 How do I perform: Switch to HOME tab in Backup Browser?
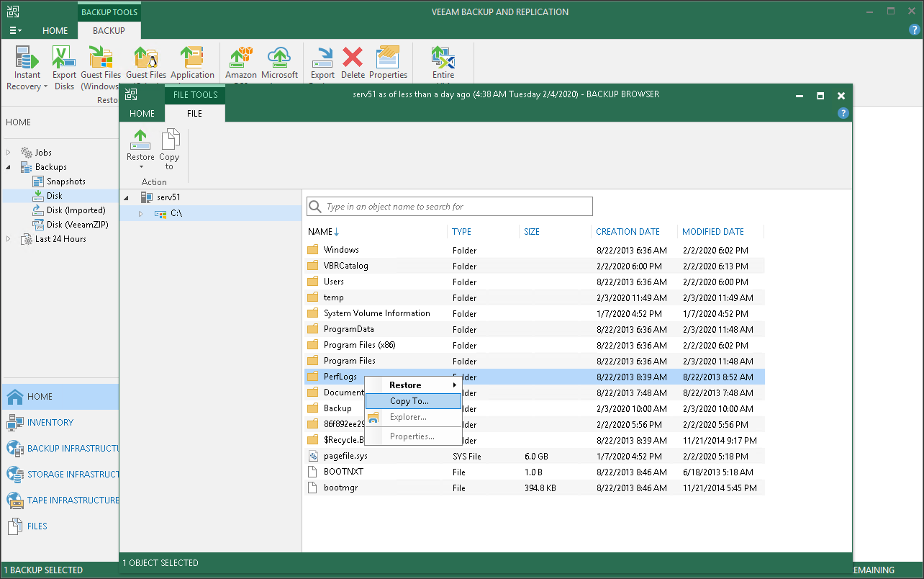(142, 114)
